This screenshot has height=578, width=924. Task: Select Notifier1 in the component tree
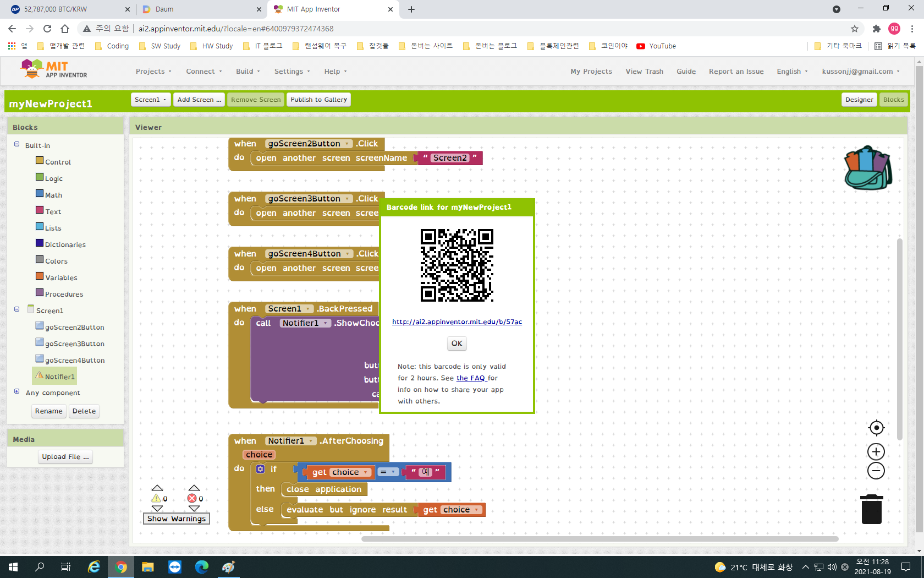(x=55, y=376)
